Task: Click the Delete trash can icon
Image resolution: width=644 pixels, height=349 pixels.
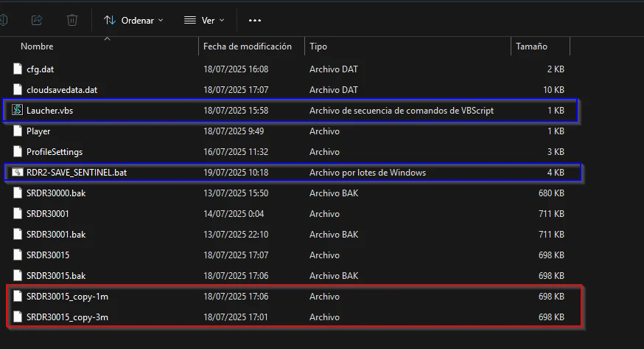Action: point(72,20)
